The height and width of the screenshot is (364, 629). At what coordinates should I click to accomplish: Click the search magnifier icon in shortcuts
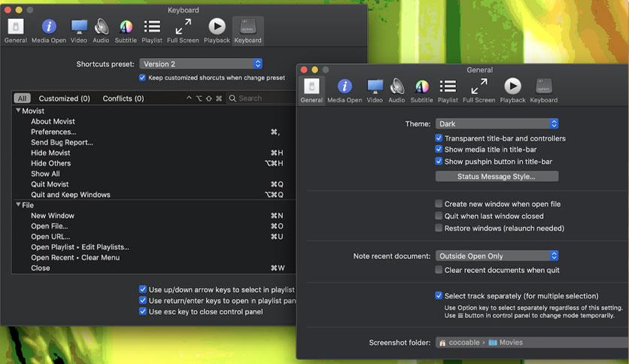click(232, 99)
